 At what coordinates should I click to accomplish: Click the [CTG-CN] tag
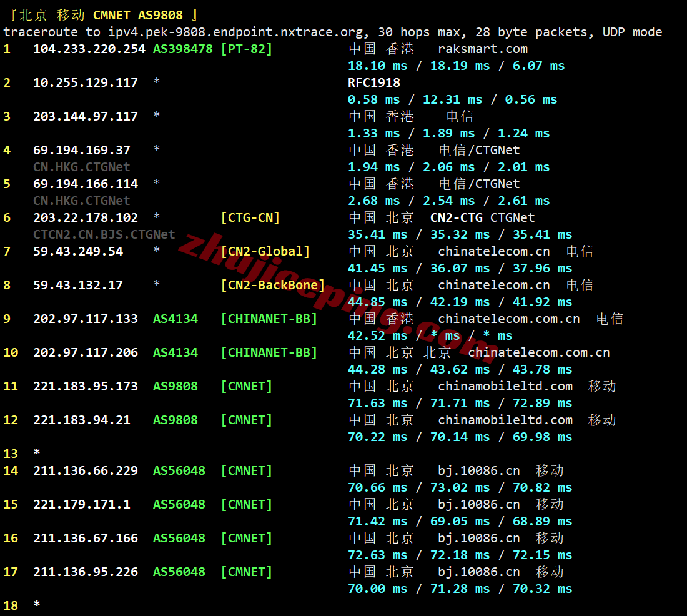click(x=250, y=218)
